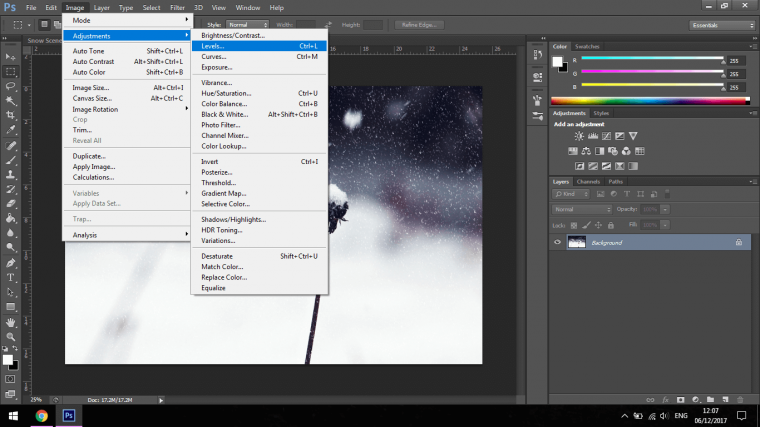Select the Rectangle shape tool
760x427 pixels.
coord(10,307)
